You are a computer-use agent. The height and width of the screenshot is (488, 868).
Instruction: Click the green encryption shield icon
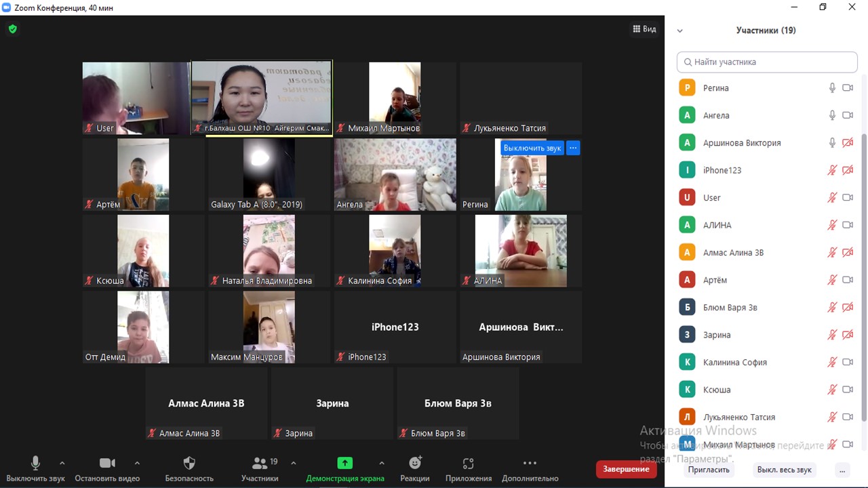(x=12, y=29)
